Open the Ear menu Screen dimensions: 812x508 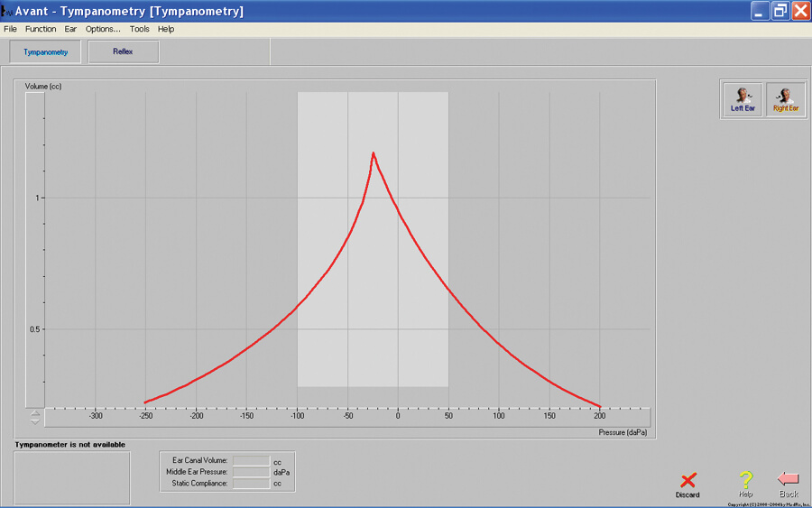click(x=70, y=29)
